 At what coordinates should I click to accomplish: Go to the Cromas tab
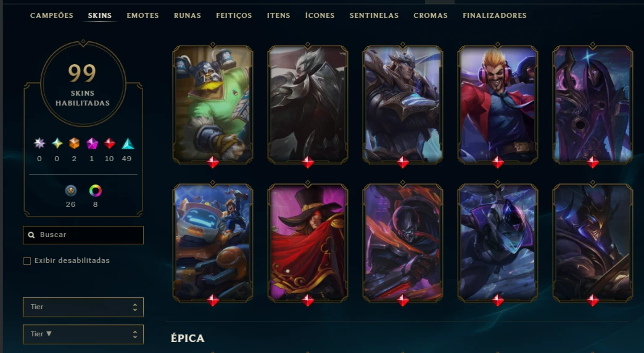pyautogui.click(x=431, y=15)
